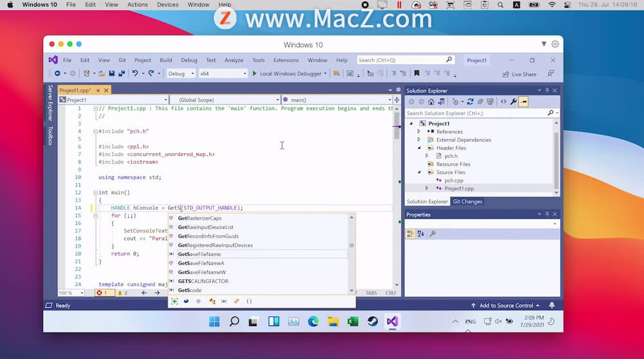The image size is (644, 359).
Task: Open the Extensions menu
Action: coord(287,60)
